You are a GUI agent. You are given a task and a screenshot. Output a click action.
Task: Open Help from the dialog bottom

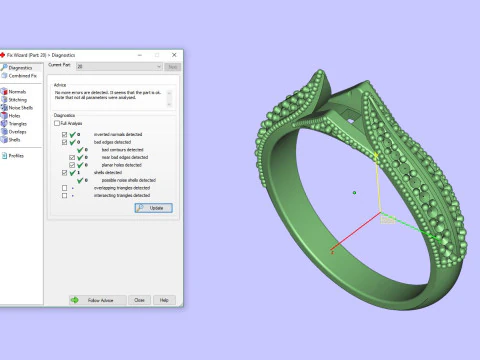[164, 300]
